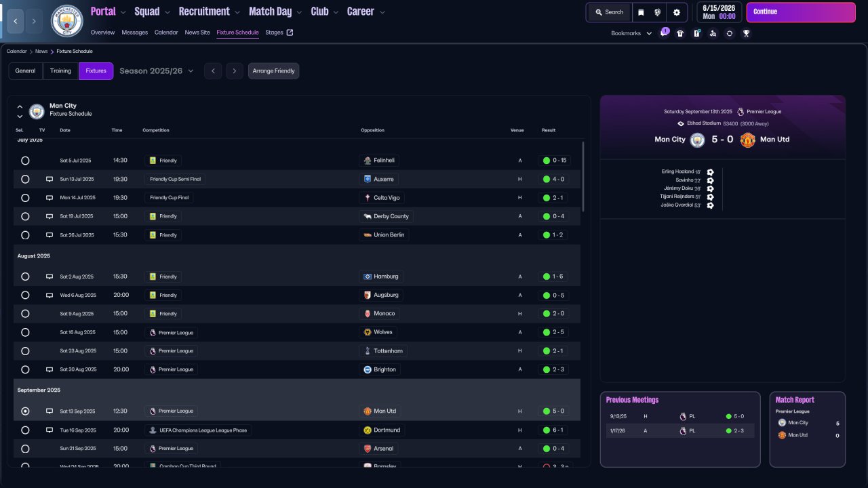Click the TV icon for Sat 30 Aug 2025
The height and width of the screenshot is (488, 868).
[x=50, y=369]
